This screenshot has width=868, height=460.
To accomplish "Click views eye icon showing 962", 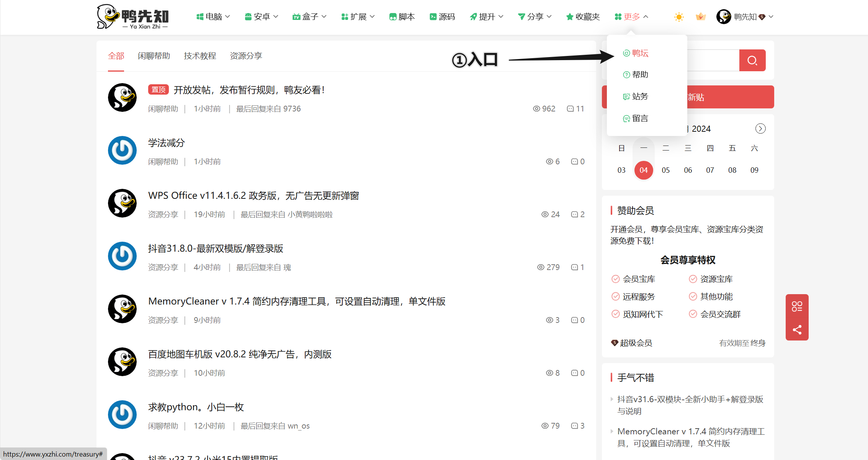I will [536, 109].
